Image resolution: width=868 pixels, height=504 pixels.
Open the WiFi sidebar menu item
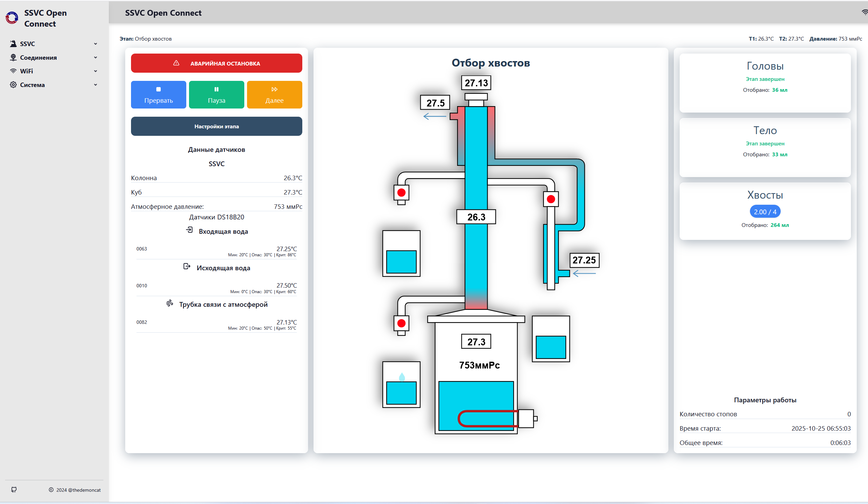coord(27,71)
